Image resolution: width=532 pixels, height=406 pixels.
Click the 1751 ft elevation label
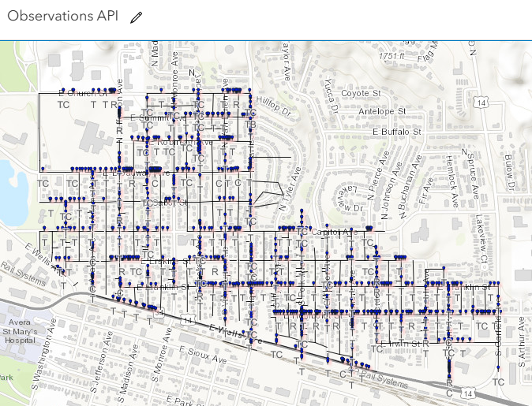(x=392, y=56)
